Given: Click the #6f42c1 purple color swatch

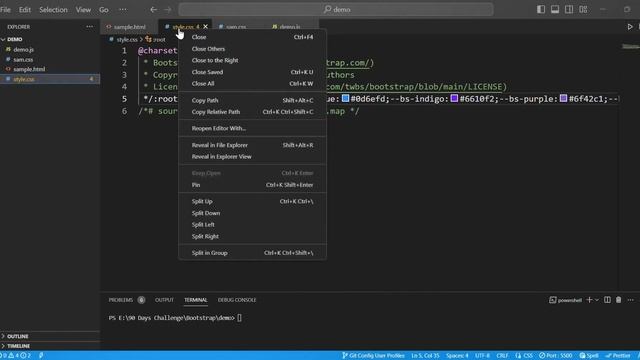Looking at the screenshot, I should pyautogui.click(x=563, y=98).
